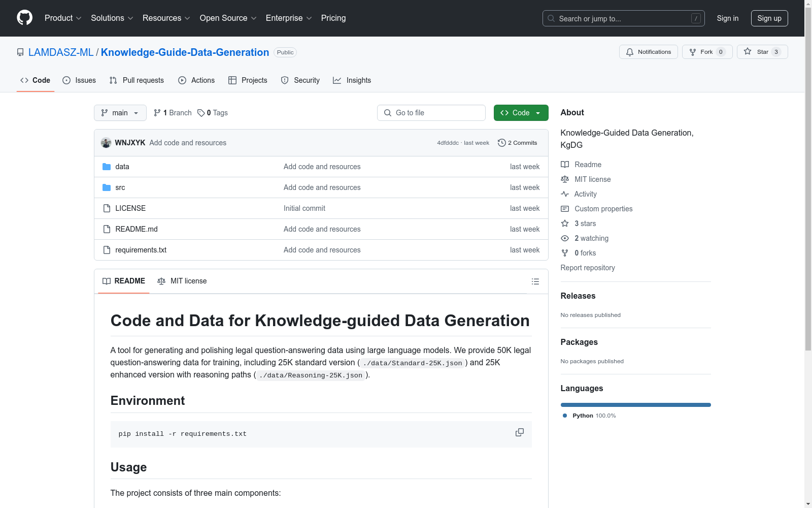Expand the Open Source navigation menu
Screen dimensions: 812x508
(x=228, y=18)
